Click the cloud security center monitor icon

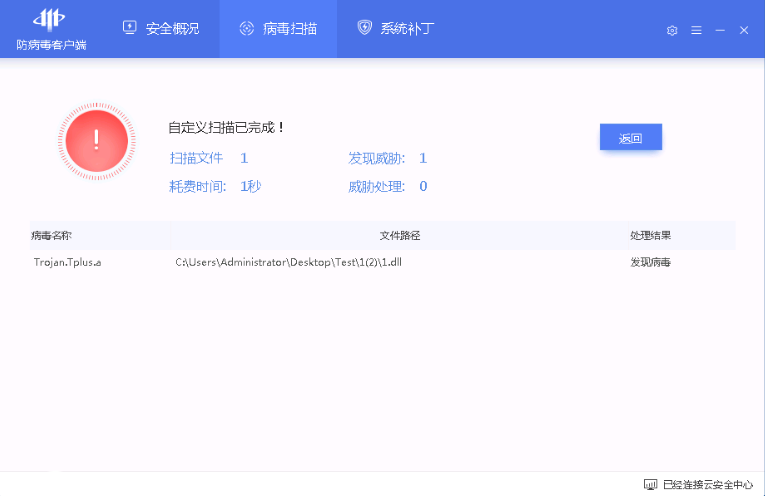pyautogui.click(x=650, y=484)
